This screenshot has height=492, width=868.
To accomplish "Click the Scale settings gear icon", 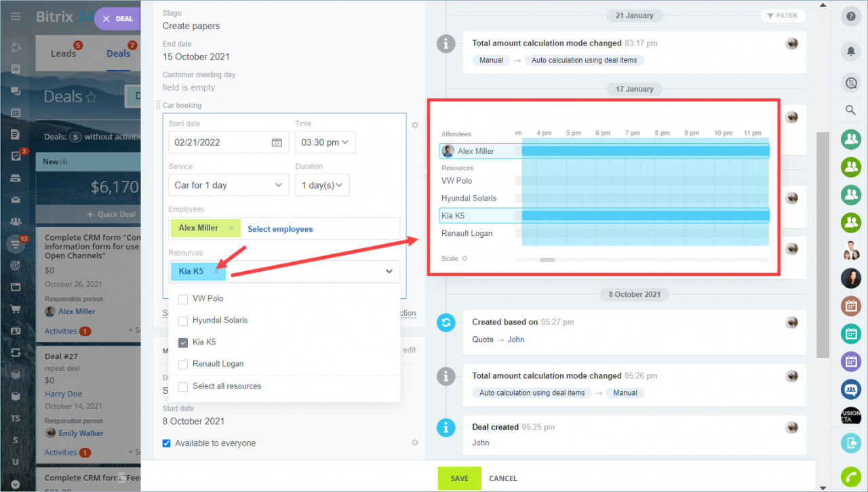I will coord(465,259).
